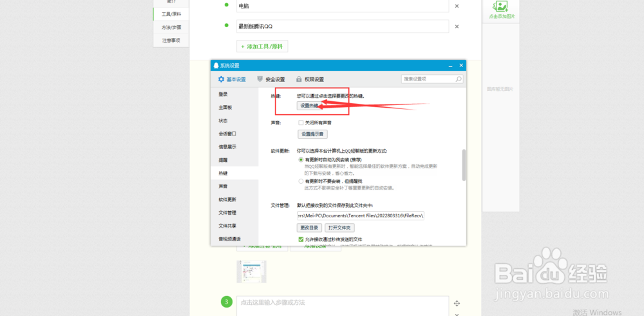
Task: Click the move handle icon beside step 3
Action: tap(457, 303)
